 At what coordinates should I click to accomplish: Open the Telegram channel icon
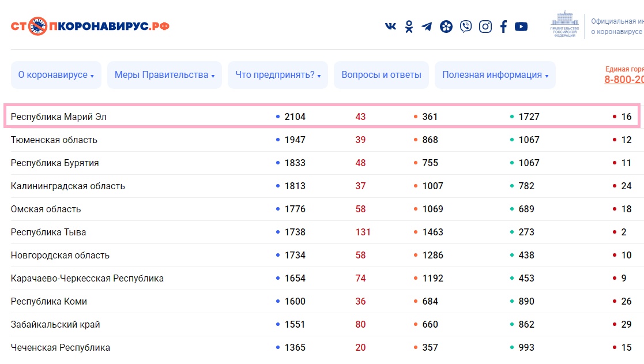tap(427, 27)
